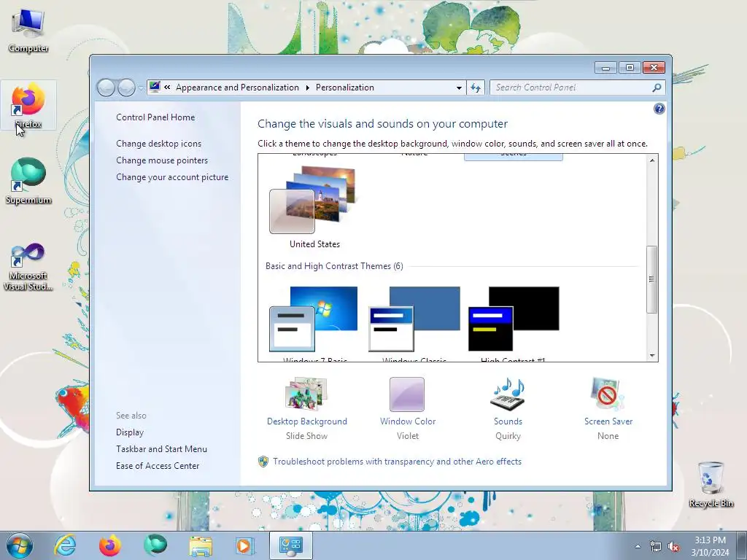Click the muted volume tray icon
The height and width of the screenshot is (560, 747).
point(673,547)
